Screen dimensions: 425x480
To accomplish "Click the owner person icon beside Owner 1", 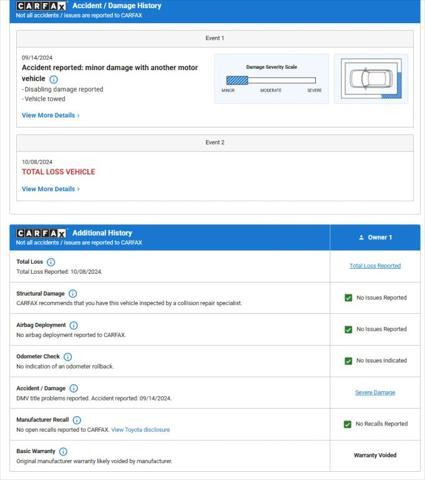I will (x=361, y=237).
